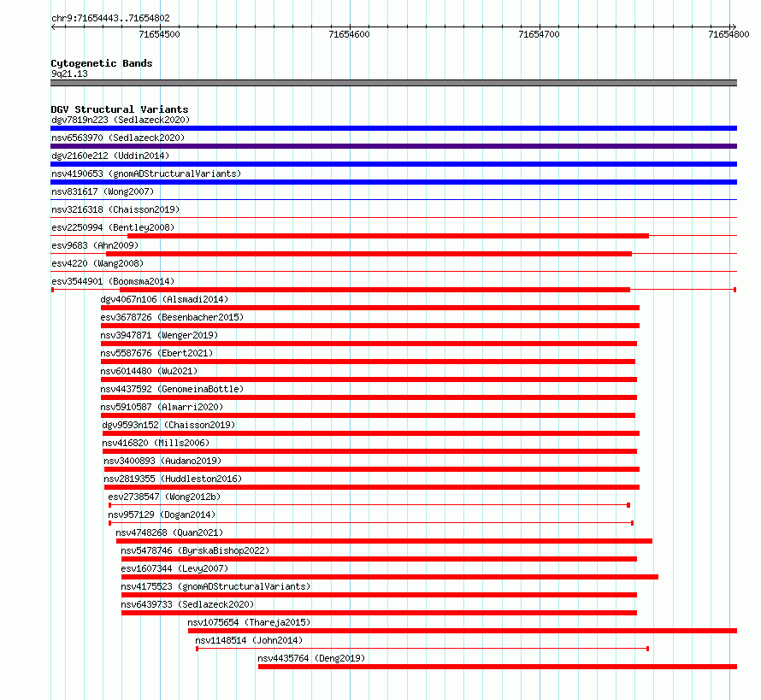The width and height of the screenshot is (761, 700).
Task: Click nsv6439733 (Sedlazeck2020) label
Action: pos(187,604)
